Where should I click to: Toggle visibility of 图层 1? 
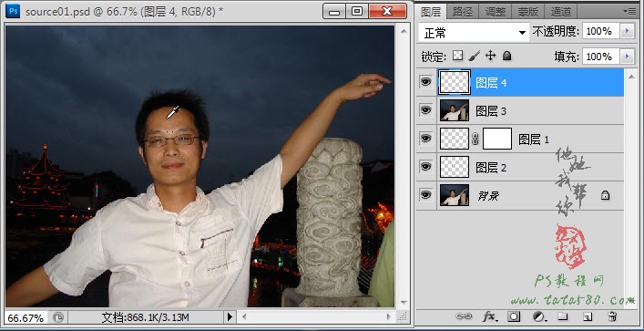click(426, 139)
